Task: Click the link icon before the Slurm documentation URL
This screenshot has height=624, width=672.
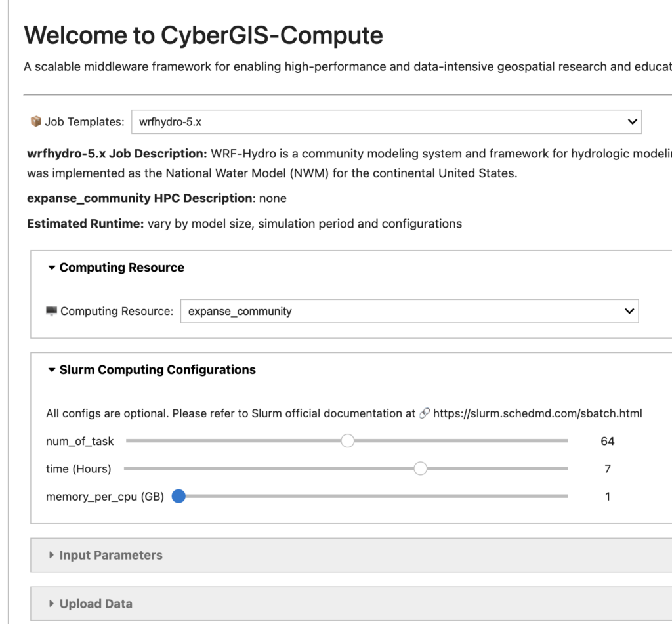Action: pyautogui.click(x=425, y=413)
